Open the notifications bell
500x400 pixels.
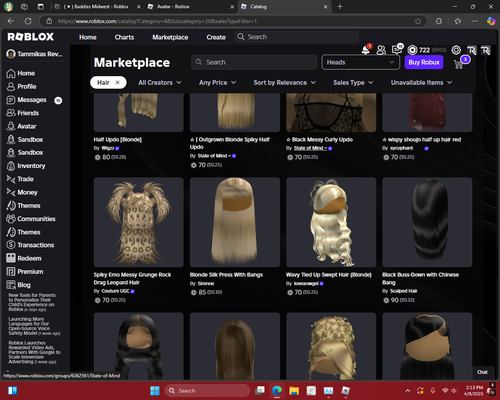pyautogui.click(x=366, y=50)
